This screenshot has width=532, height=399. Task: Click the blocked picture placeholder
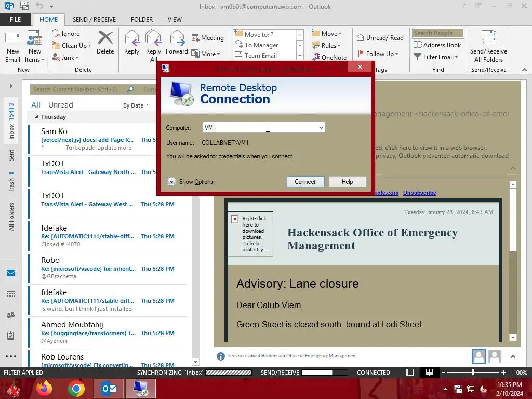coord(251,234)
